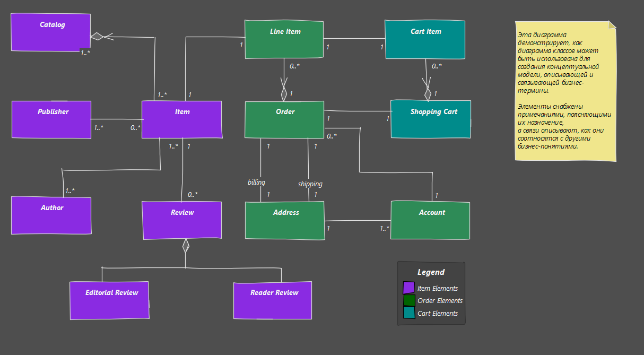Select the Order class element

(284, 119)
